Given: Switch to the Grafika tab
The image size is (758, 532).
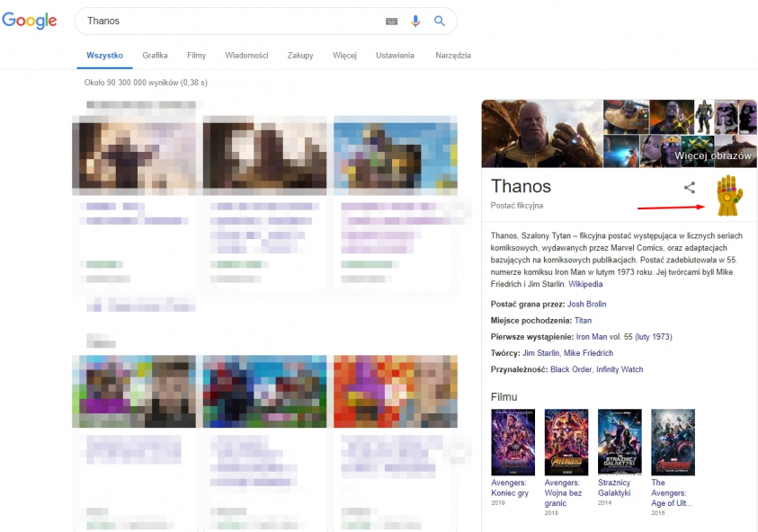Looking at the screenshot, I should 154,55.
